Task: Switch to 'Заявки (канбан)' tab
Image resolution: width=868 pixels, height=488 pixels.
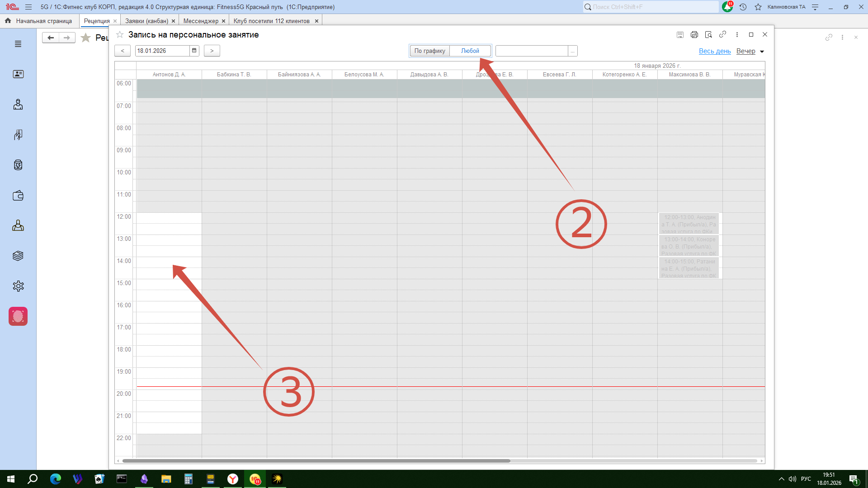Action: click(146, 21)
